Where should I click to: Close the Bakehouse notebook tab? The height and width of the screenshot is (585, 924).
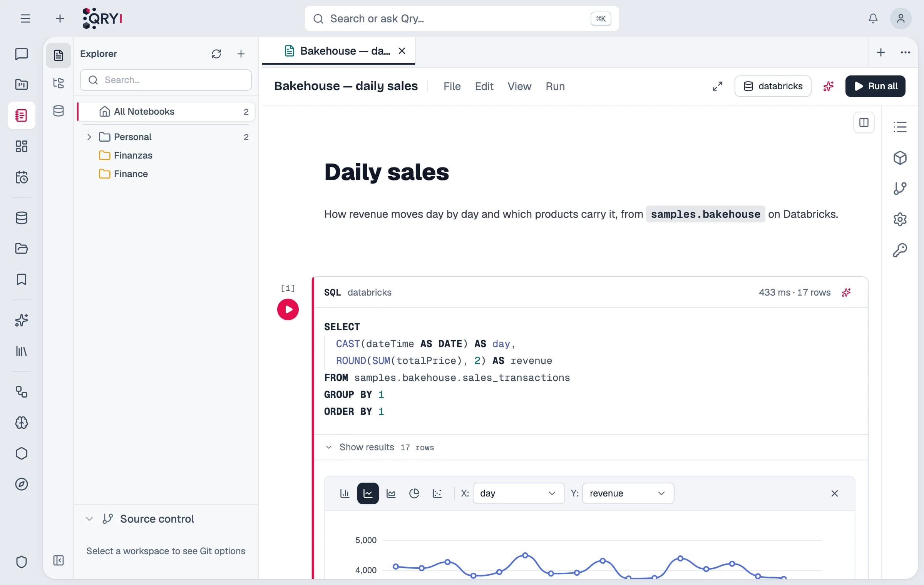pos(402,51)
